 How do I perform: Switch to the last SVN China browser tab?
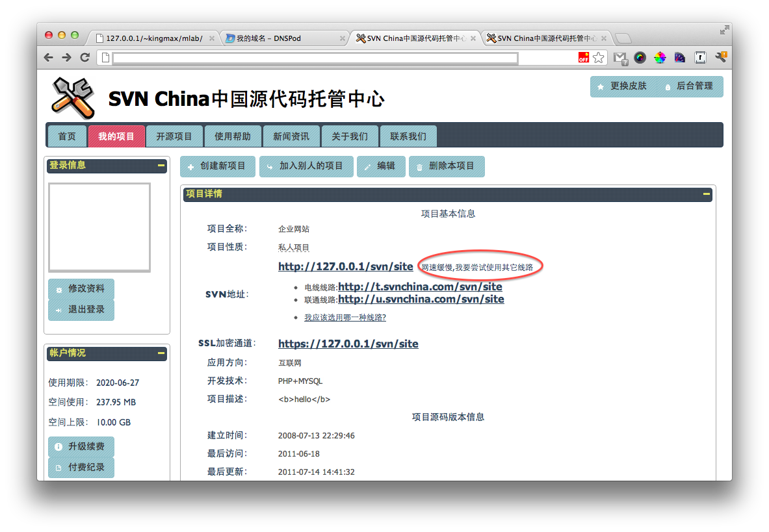click(545, 38)
